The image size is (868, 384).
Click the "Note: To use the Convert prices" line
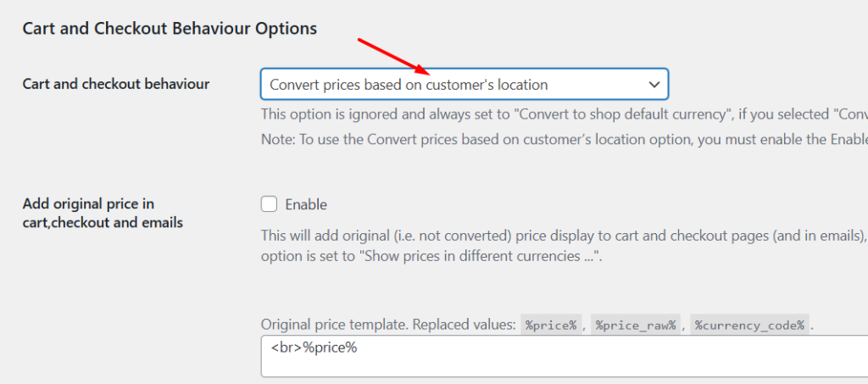coord(559,140)
